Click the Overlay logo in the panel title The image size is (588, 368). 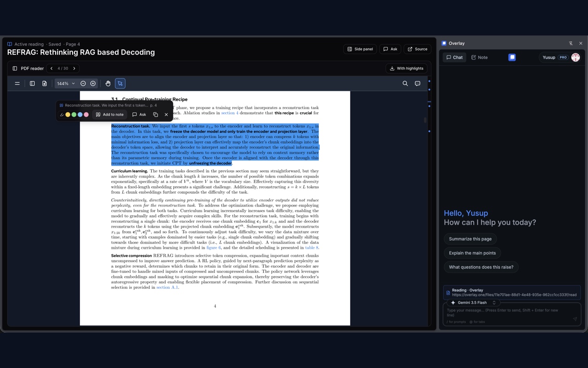click(444, 43)
